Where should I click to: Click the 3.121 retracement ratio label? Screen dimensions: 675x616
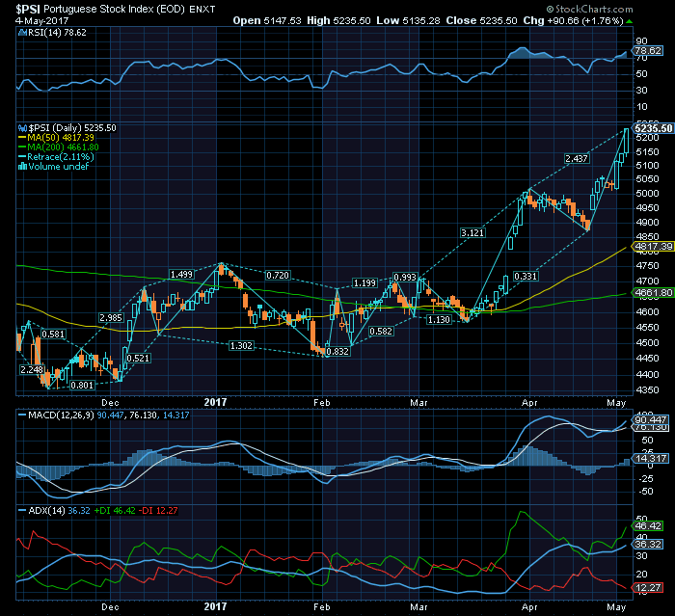click(472, 233)
